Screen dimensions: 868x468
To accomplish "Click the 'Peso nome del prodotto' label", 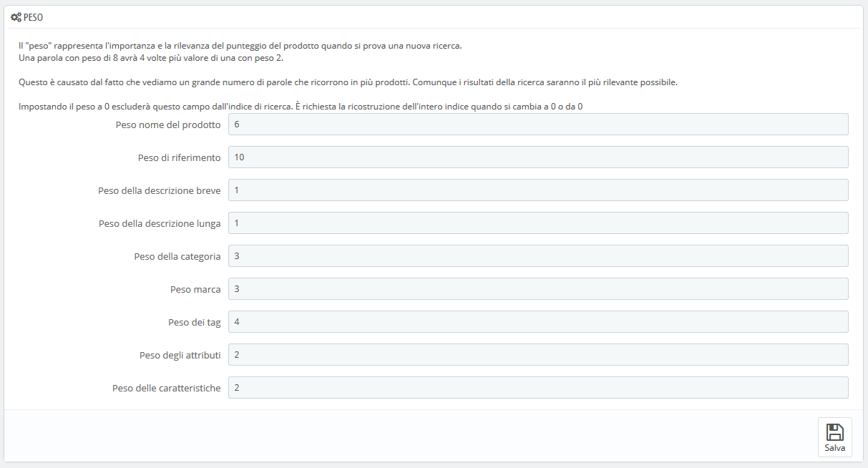I will (x=168, y=125).
